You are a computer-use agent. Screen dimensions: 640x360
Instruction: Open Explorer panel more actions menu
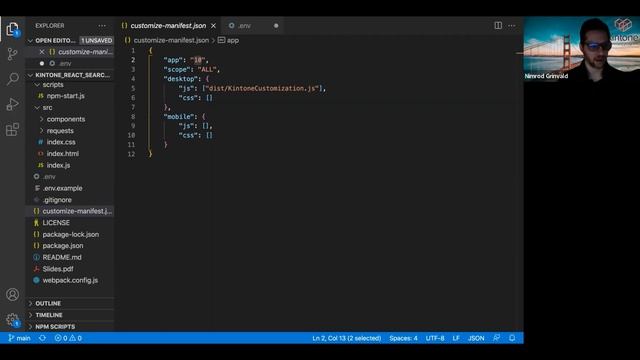[x=102, y=25]
